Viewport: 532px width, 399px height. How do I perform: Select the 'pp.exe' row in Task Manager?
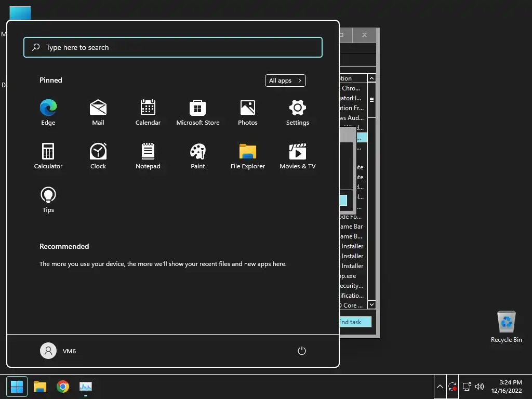pyautogui.click(x=353, y=276)
